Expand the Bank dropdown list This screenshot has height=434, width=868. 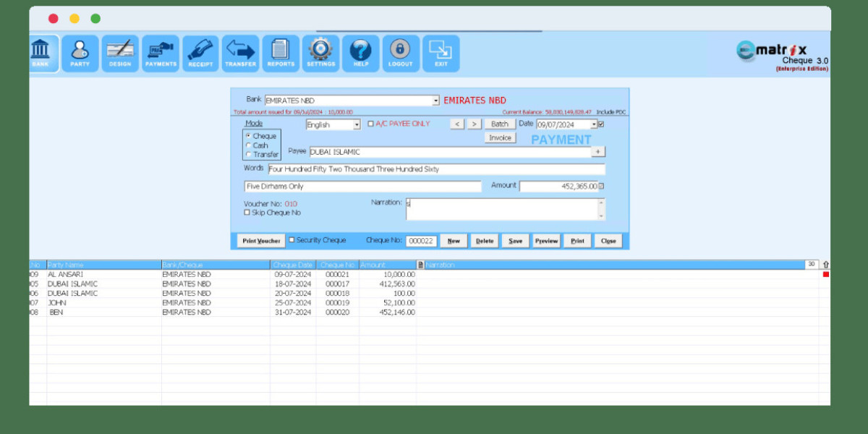(435, 101)
